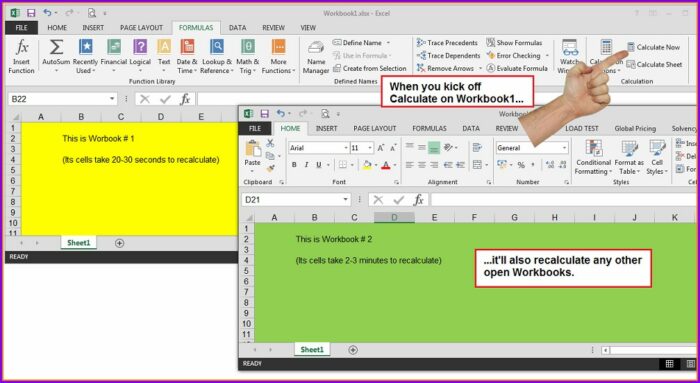Open Math & Trig functions in Workbook1
This screenshot has height=383, width=700.
coord(247,56)
